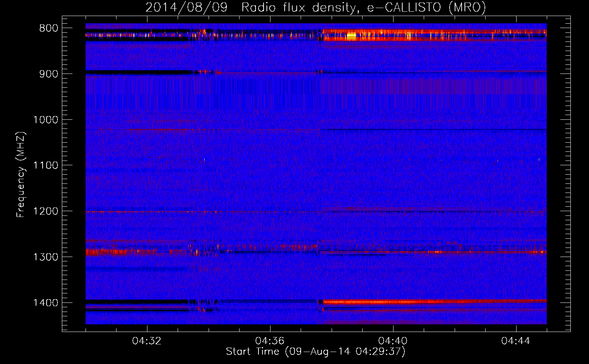Click the 900 frequency tick label
Viewport: 589px width, 364px height.
(x=49, y=74)
